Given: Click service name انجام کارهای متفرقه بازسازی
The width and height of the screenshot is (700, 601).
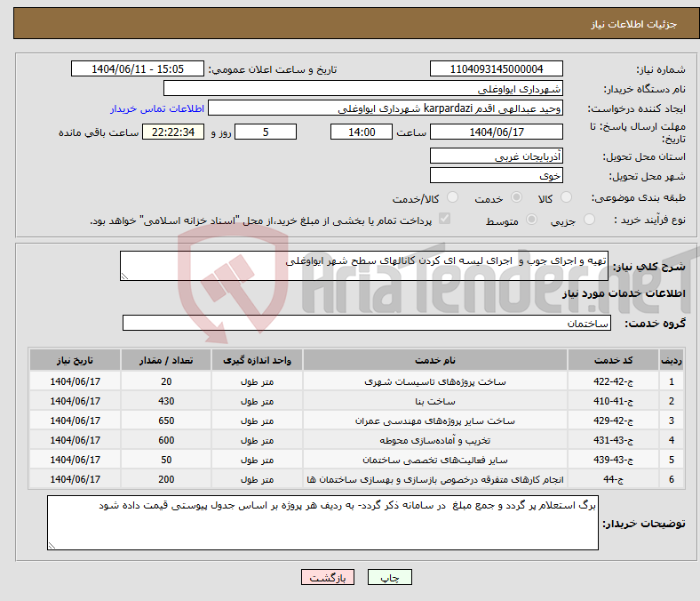Looking at the screenshot, I should (434, 479).
